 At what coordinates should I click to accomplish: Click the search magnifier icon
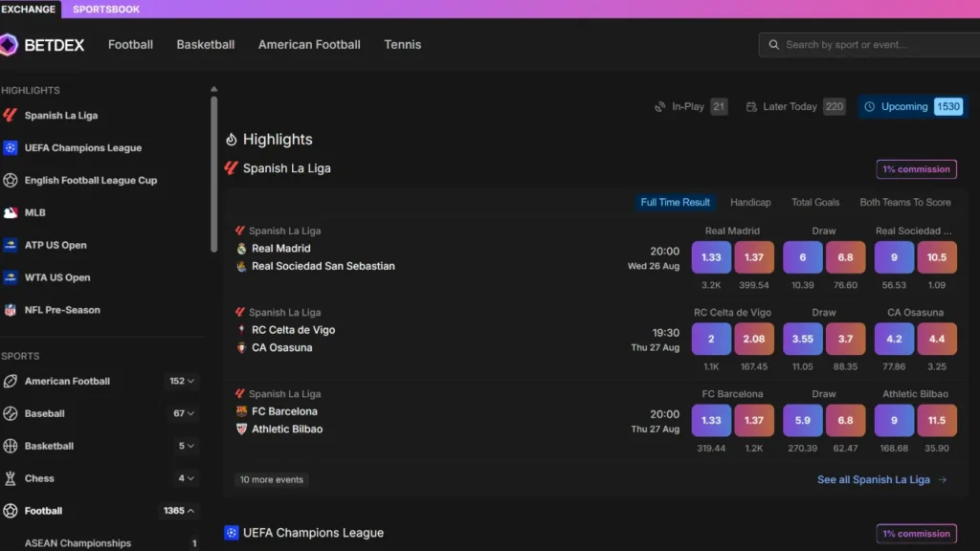[x=773, y=45]
